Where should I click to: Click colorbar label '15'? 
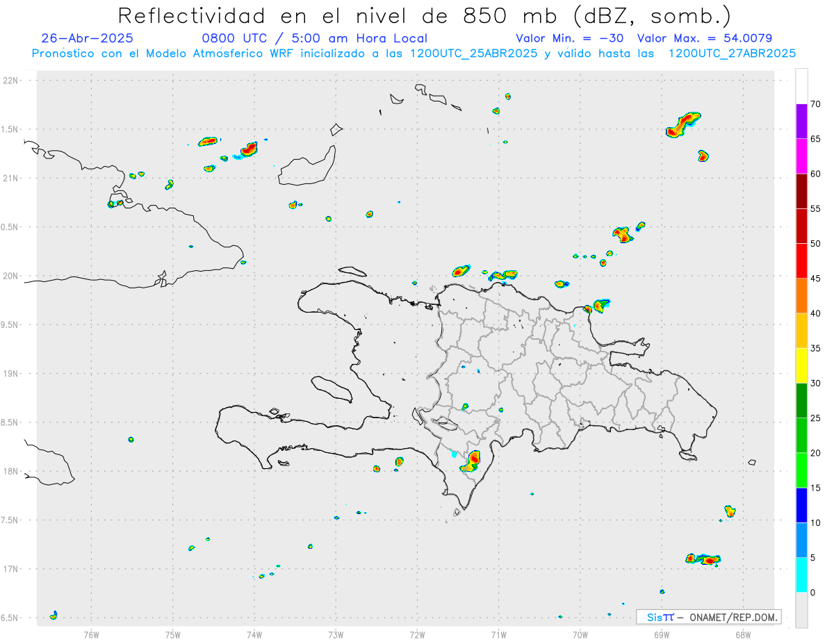[x=815, y=488]
